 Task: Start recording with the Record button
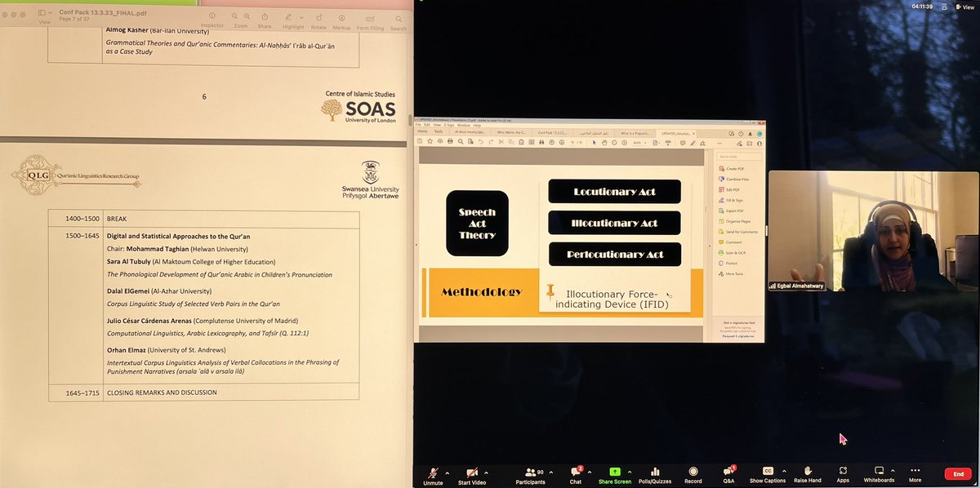coord(693,474)
